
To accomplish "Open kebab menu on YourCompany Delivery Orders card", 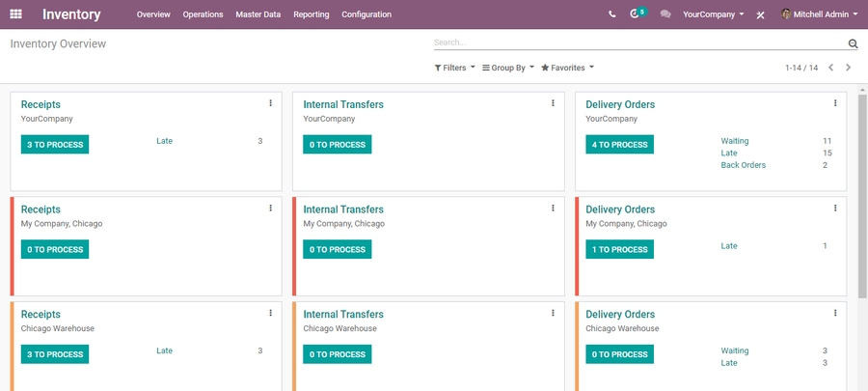I will tap(835, 103).
